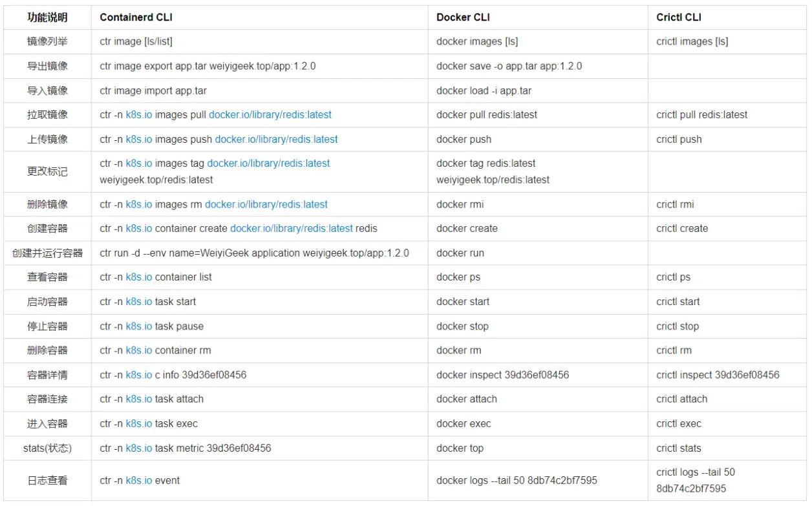Open k8s.io link in c info row

point(139,375)
